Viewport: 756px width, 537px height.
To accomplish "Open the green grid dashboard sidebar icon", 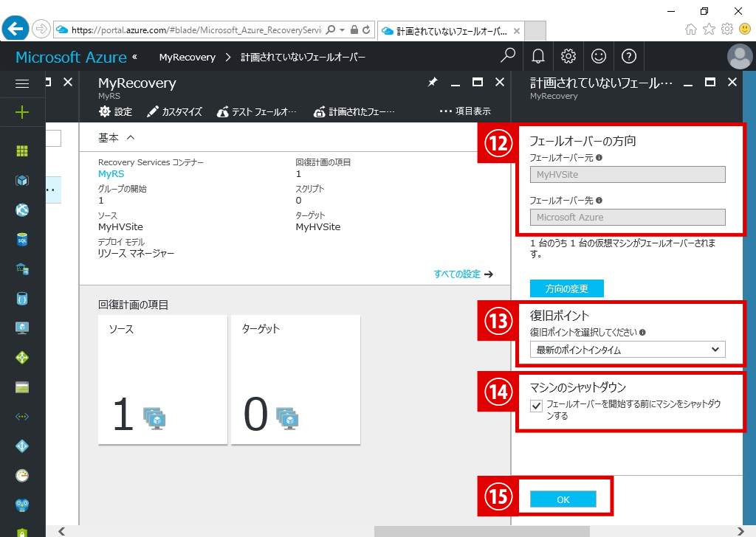I will (x=22, y=151).
